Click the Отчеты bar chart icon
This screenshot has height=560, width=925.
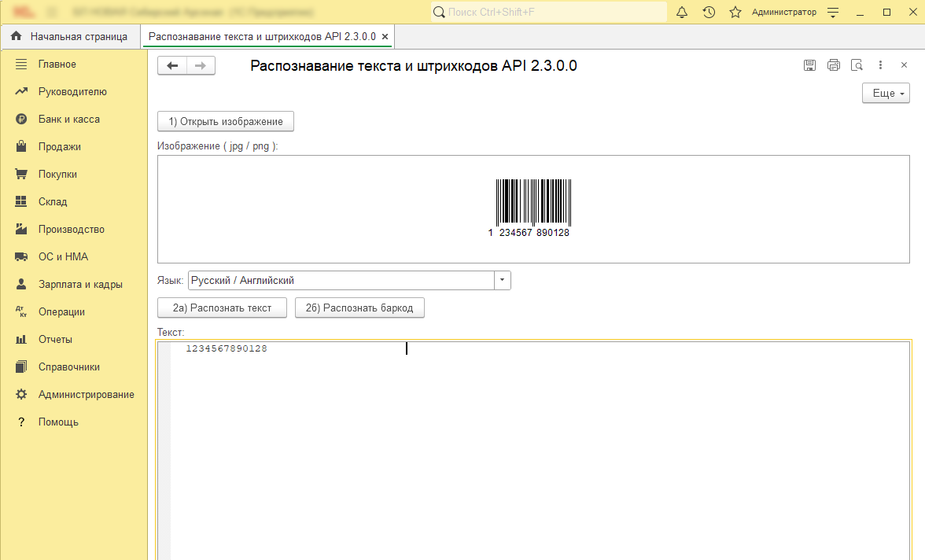(21, 339)
